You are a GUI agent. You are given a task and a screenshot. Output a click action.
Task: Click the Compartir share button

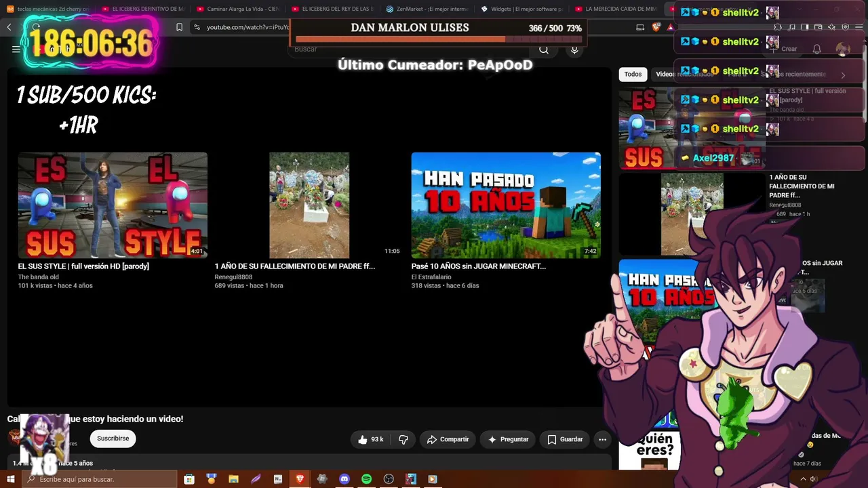point(448,439)
